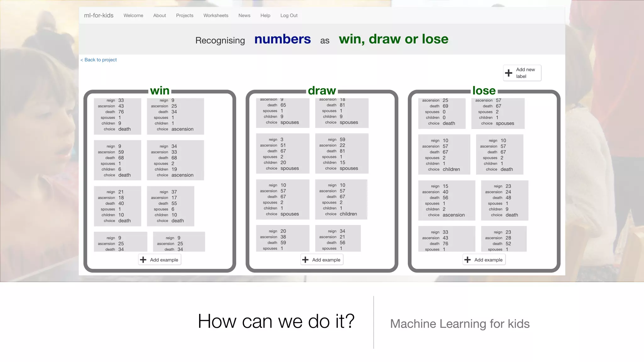Click the Add new label button
644x362 pixels.
point(522,73)
